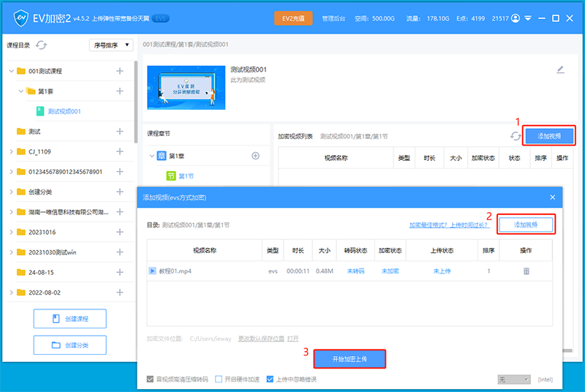Viewport: 585px width, 392px height.
Task: Click the 创建课程 button
Action: [69, 319]
